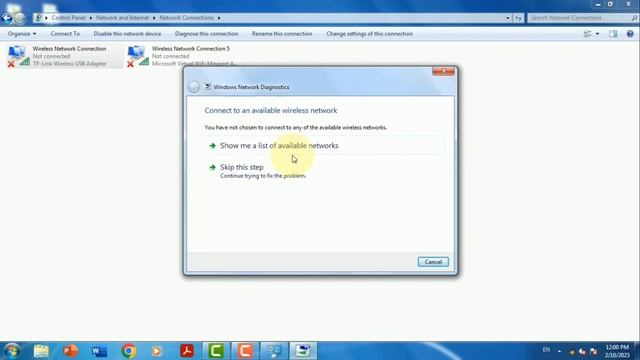Screen dimensions: 640x360
Task: Open the media player taskbar icon
Action: click(157, 351)
